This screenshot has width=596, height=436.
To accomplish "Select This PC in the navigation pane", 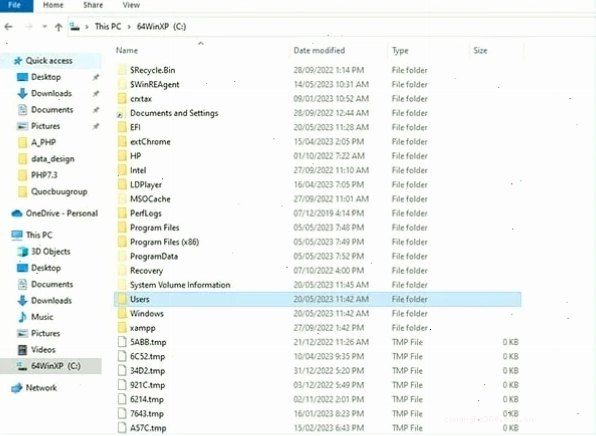I will 39,235.
